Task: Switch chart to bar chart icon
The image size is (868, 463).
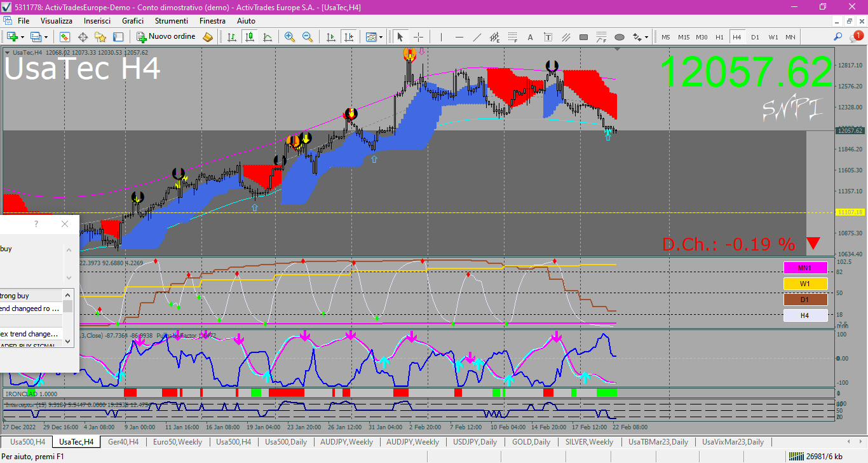Action: pyautogui.click(x=232, y=37)
